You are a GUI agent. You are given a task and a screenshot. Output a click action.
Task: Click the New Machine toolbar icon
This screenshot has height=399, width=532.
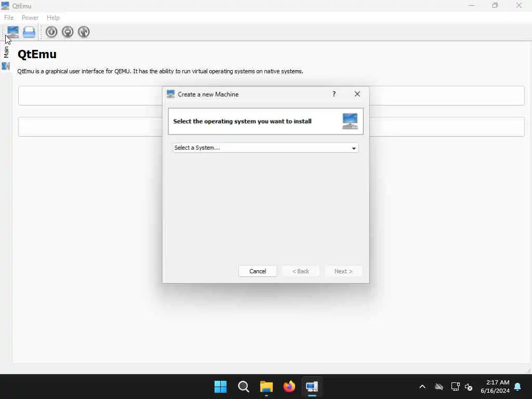[x=13, y=32]
